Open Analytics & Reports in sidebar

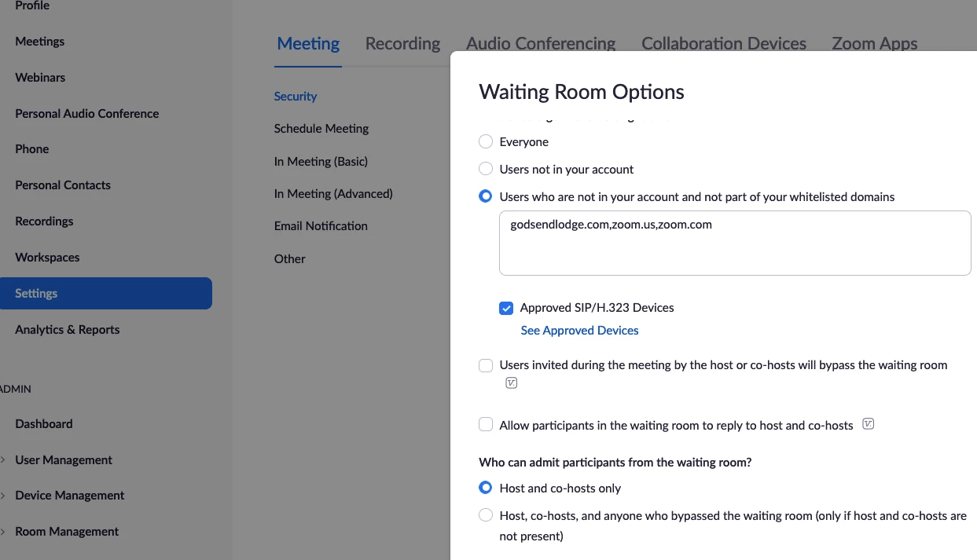coord(68,330)
